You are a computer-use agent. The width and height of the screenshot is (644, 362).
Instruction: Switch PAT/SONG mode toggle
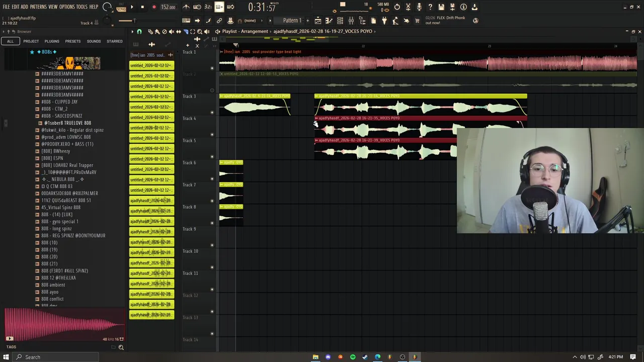pos(121,7)
